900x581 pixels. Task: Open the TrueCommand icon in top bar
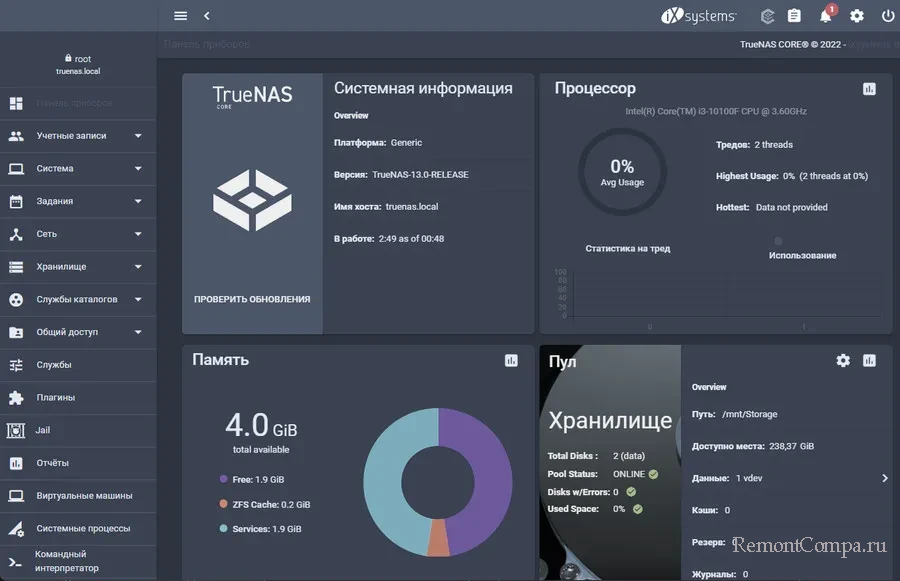[x=767, y=16]
